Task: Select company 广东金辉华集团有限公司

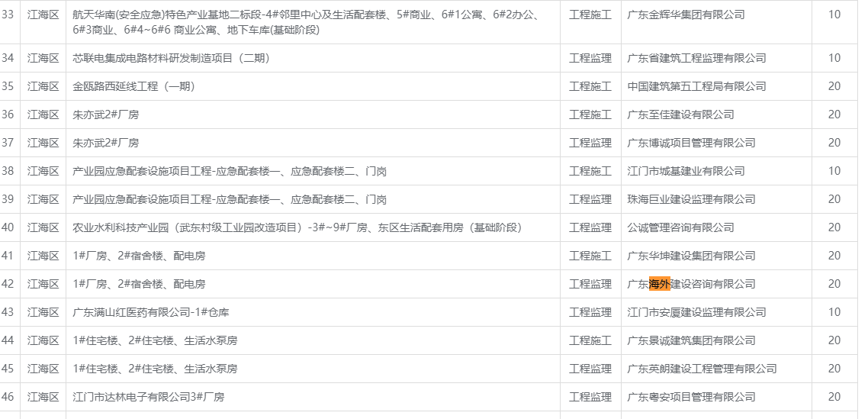Action: point(685,15)
